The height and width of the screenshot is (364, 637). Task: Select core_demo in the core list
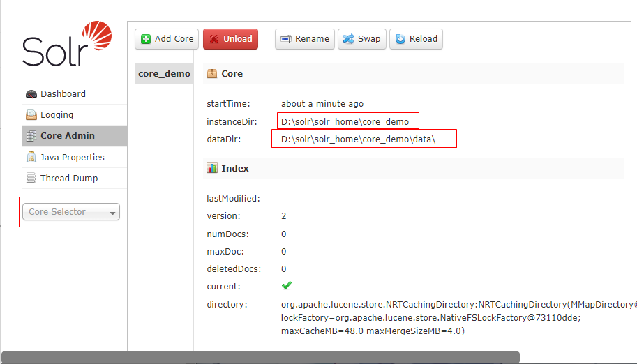coord(164,73)
